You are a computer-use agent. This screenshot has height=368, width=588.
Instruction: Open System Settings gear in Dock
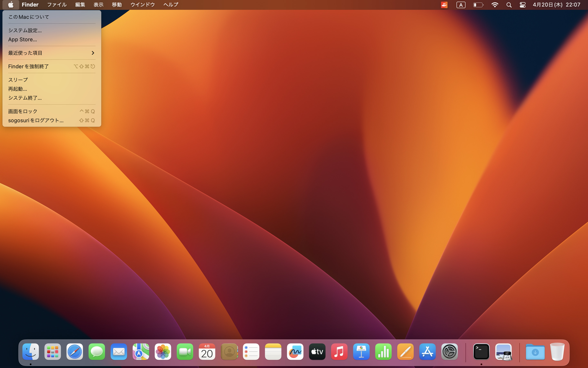pyautogui.click(x=450, y=352)
